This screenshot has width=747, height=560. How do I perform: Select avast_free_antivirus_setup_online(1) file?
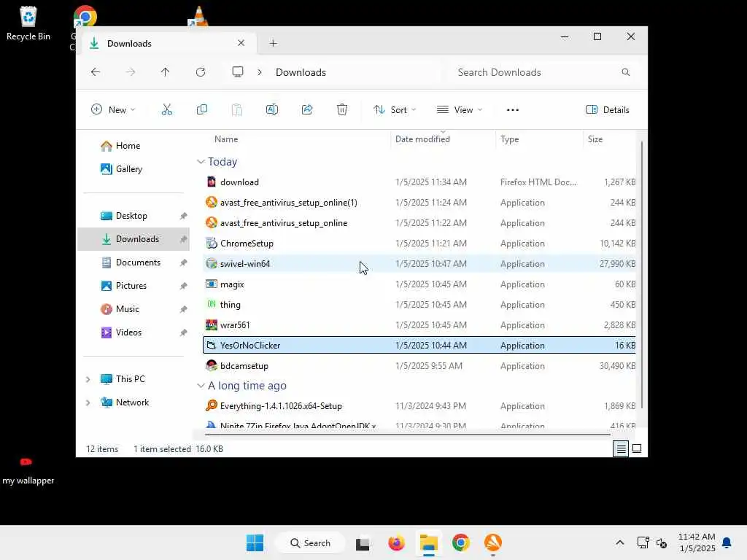coord(419,203)
